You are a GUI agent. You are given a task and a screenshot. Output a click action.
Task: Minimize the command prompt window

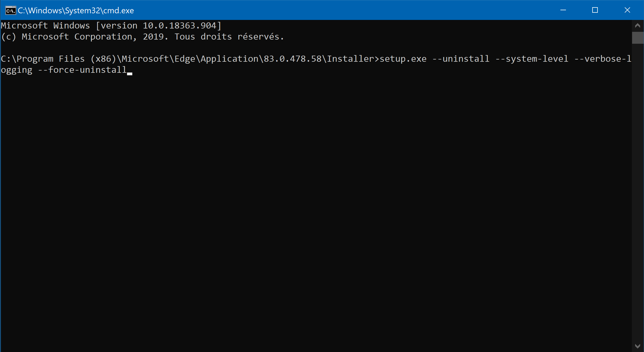[563, 10]
